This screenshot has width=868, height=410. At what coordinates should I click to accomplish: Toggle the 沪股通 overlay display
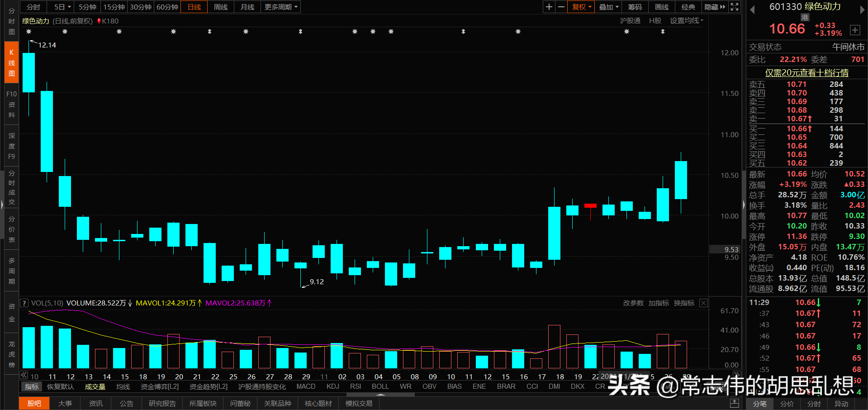(631, 20)
